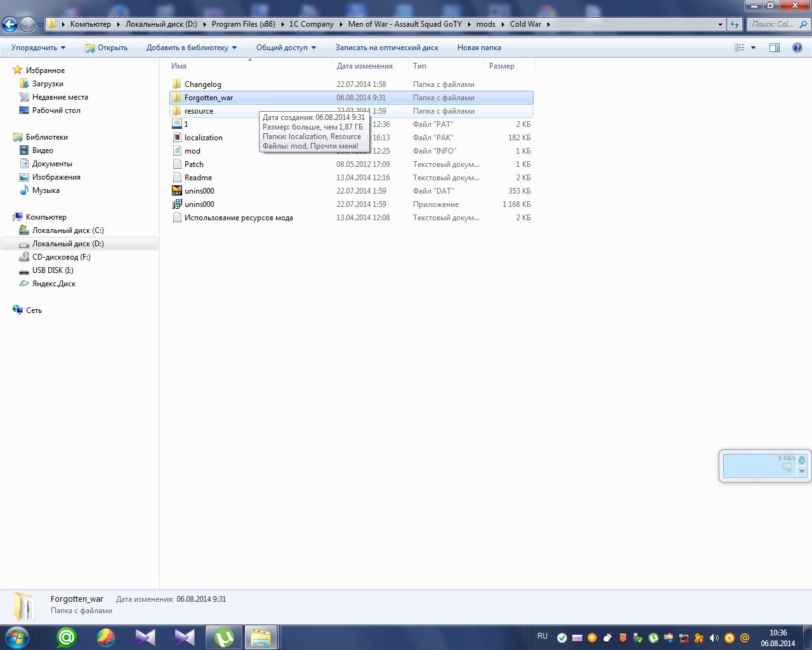Click the orange circle tray icon
The height and width of the screenshot is (650, 812).
[730, 638]
